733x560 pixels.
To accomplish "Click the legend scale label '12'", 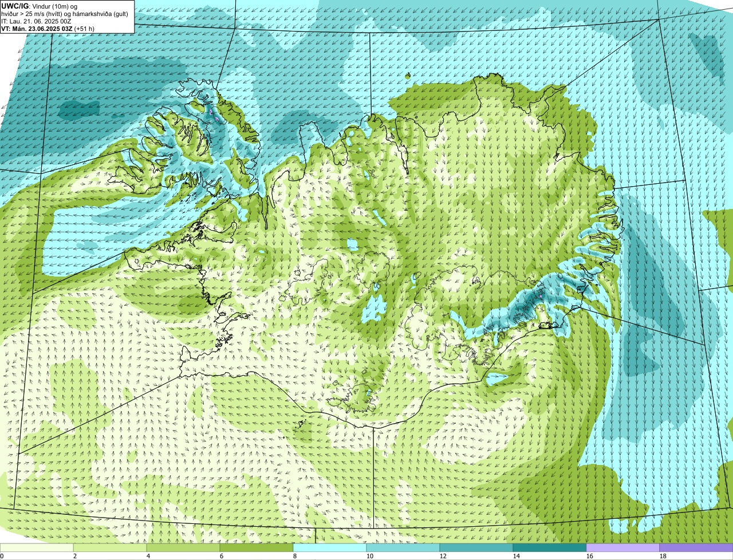I will point(443,556).
